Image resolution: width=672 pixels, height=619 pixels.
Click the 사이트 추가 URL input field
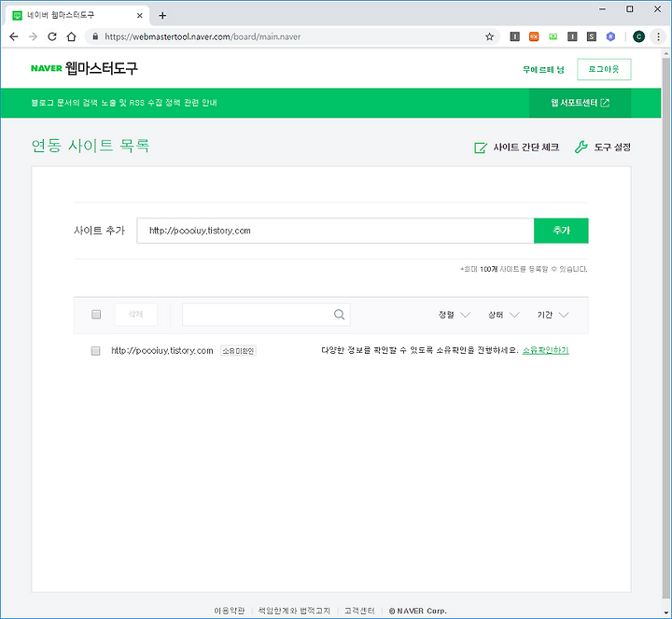pyautogui.click(x=335, y=231)
